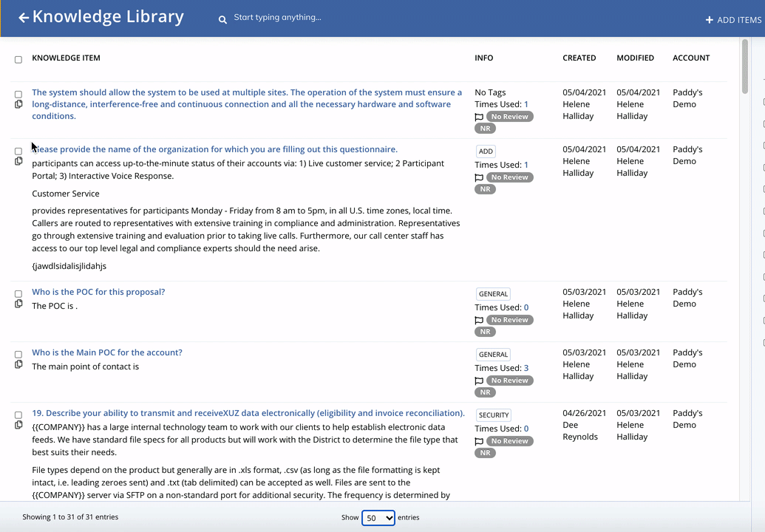Click Times Used count 0 for 'POC for this proposal'

[526, 307]
